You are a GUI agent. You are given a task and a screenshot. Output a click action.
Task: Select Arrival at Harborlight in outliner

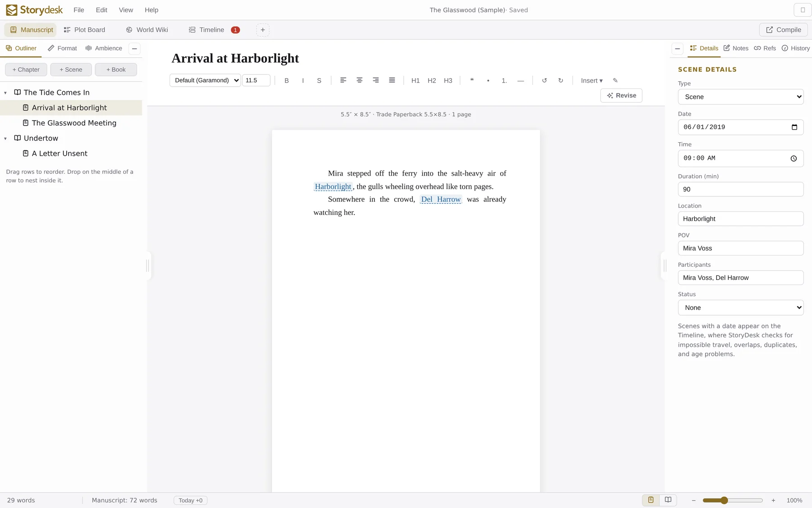tap(71, 107)
